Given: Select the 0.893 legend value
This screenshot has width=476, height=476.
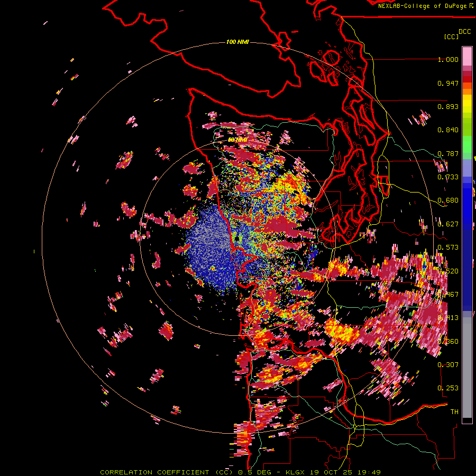Looking at the screenshot, I should click(x=448, y=106).
